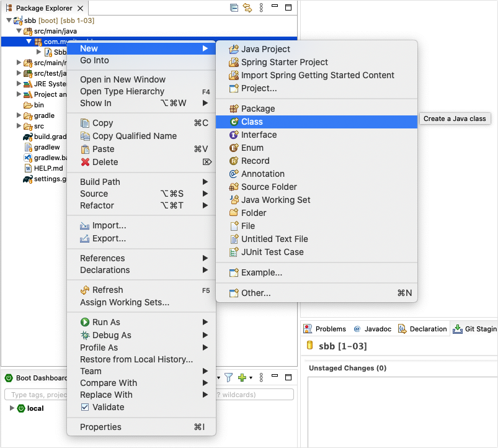Open Profile As submenu
Image resolution: width=498 pixels, height=448 pixels.
click(x=141, y=347)
